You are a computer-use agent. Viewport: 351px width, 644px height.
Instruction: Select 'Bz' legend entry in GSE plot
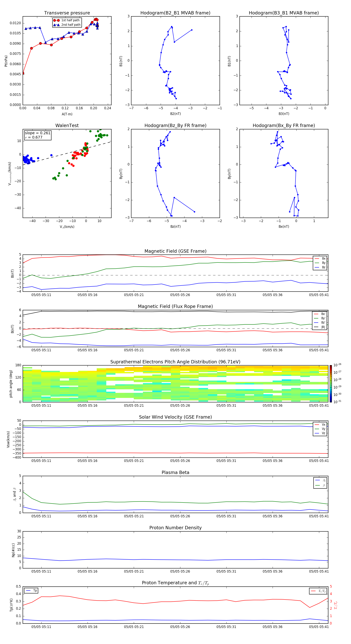(320, 267)
